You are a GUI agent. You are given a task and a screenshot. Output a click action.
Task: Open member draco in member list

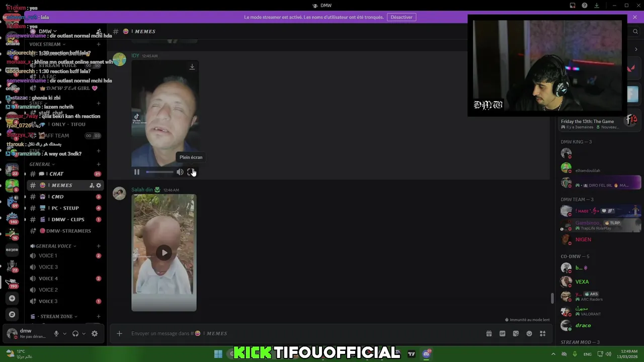click(583, 325)
